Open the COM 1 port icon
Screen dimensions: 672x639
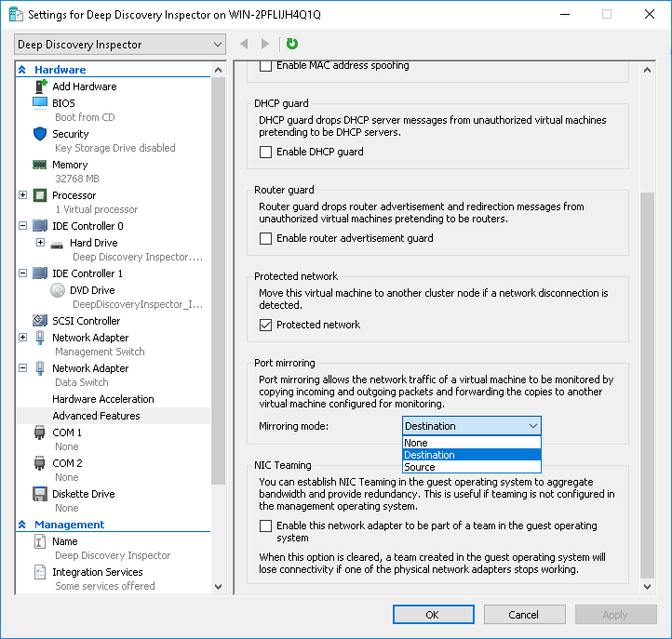click(x=40, y=433)
